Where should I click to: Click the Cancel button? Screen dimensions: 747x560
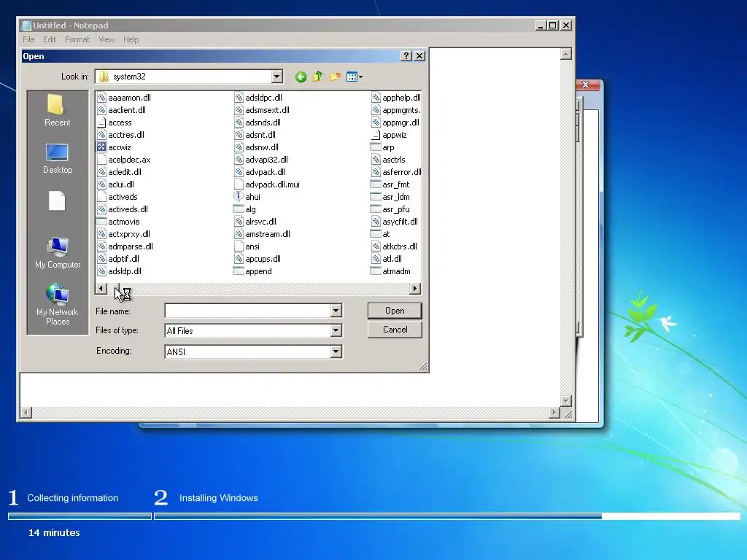pos(395,330)
